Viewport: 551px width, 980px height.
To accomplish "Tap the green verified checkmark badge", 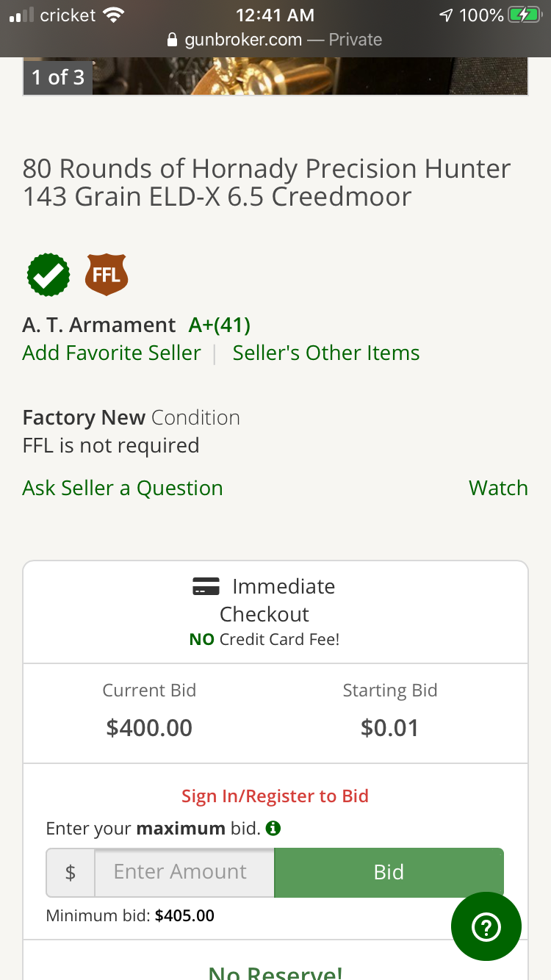I will coord(48,275).
